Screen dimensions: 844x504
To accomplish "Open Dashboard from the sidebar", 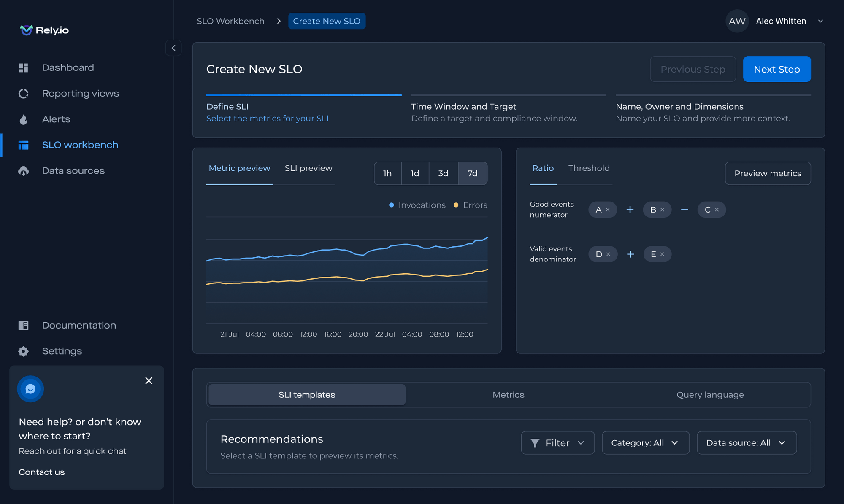I will [x=24, y=67].
